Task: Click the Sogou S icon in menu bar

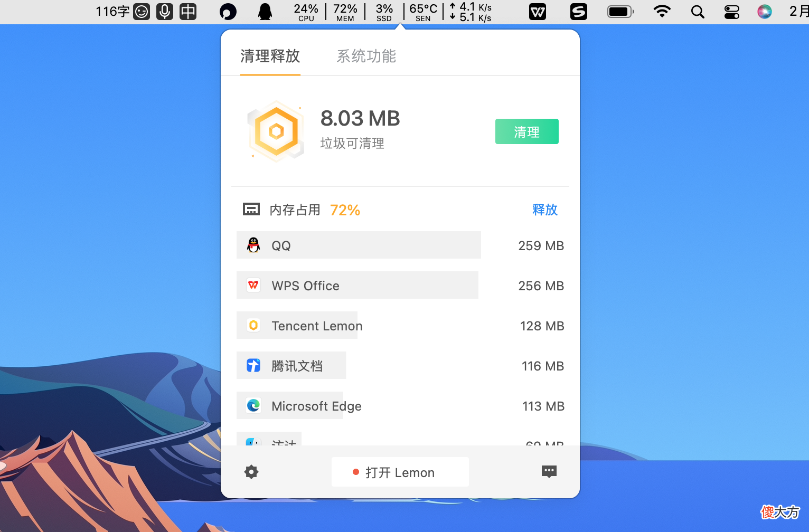Action: [x=579, y=12]
